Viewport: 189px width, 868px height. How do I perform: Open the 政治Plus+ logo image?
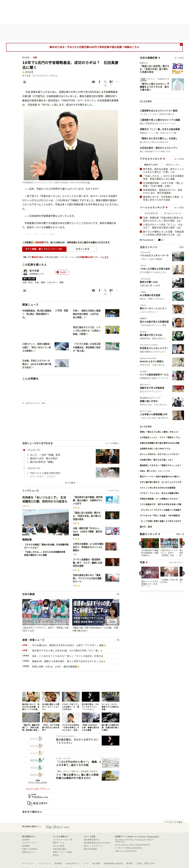click(x=178, y=68)
